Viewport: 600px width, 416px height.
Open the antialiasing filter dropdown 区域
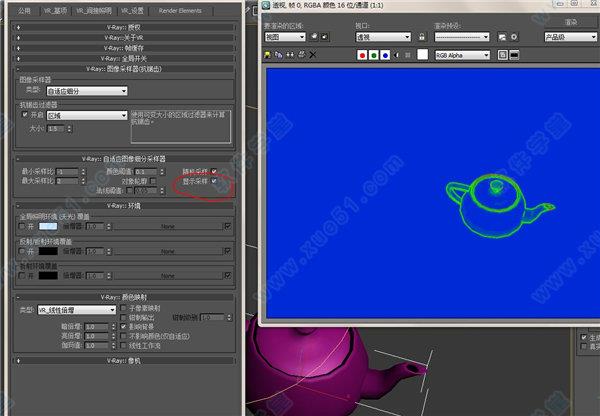pos(87,115)
